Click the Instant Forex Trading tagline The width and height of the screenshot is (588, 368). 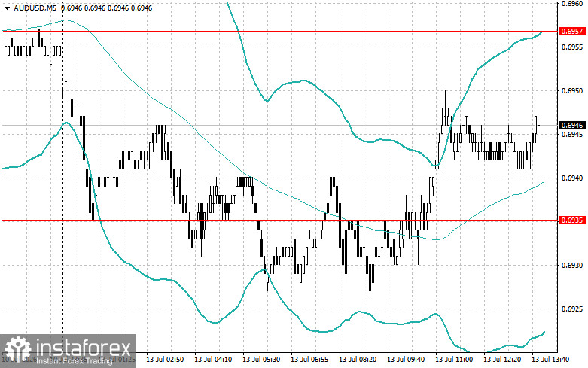pos(75,361)
